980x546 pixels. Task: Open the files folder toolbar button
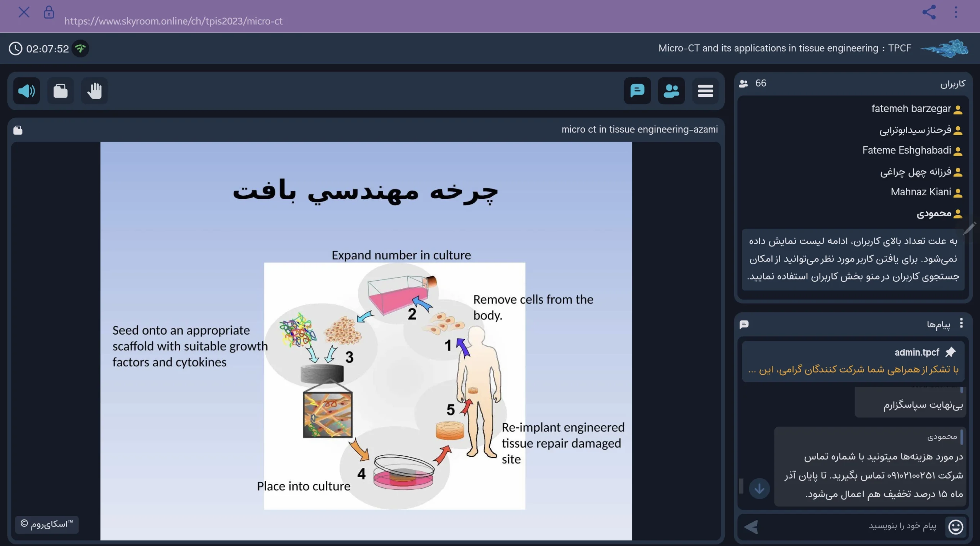click(60, 91)
